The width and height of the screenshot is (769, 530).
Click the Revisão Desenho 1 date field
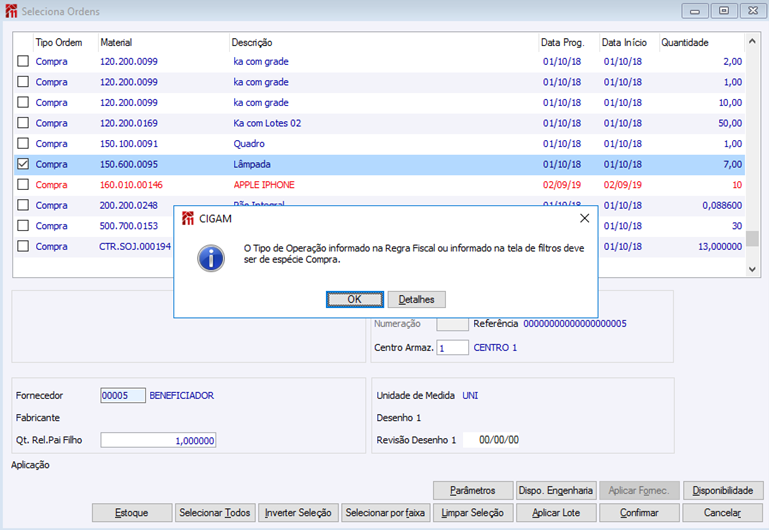(x=491, y=440)
